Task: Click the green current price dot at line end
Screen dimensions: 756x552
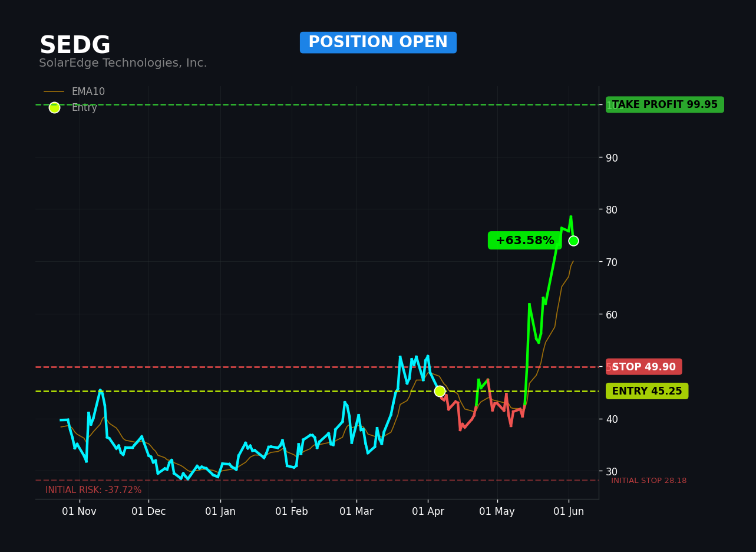Action: (x=573, y=241)
